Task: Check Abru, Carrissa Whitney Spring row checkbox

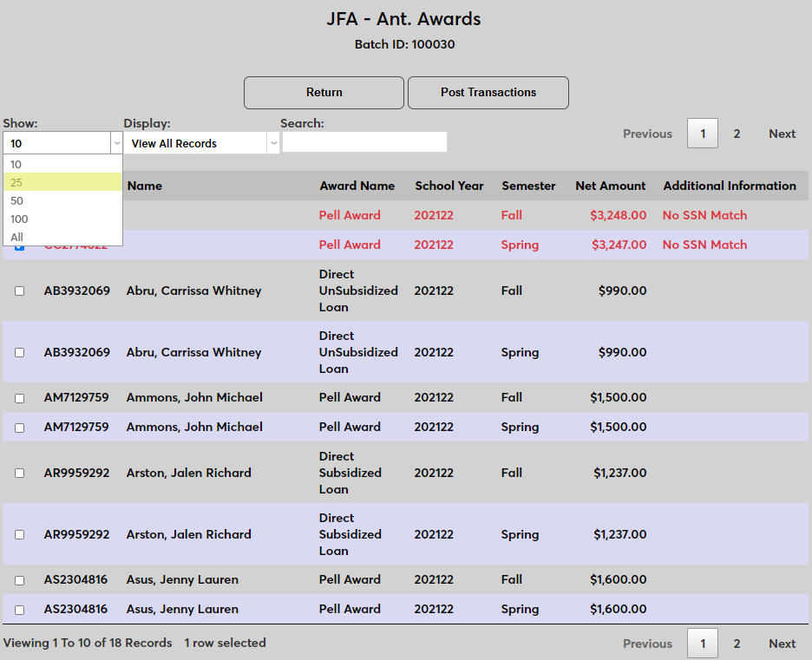Action: click(x=19, y=352)
